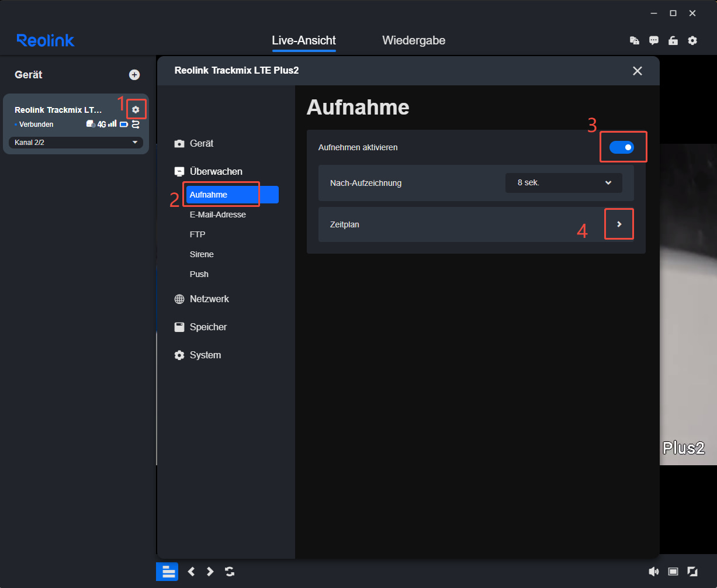Image resolution: width=717 pixels, height=588 pixels.
Task: Expand the Zeitplan row with the chevron arrow
Action: coord(619,224)
